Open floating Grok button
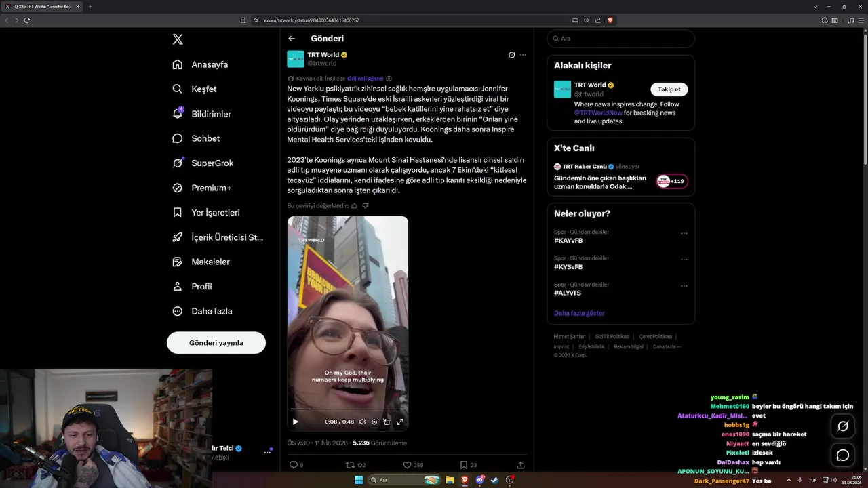 pyautogui.click(x=843, y=426)
